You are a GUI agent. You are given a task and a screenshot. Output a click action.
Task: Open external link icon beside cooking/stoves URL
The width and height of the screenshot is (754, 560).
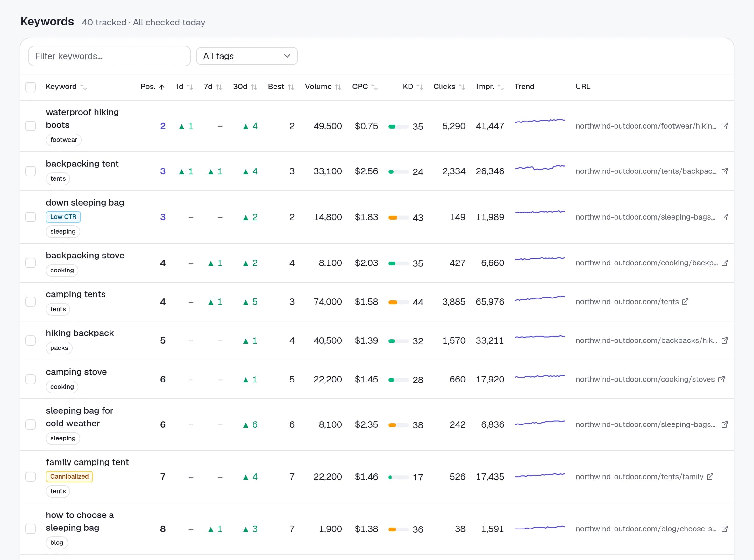point(722,379)
